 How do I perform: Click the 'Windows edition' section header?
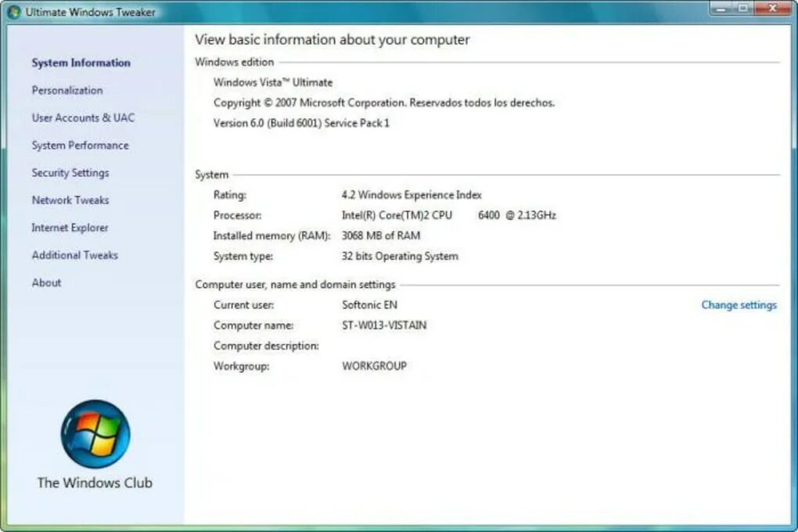(x=234, y=62)
